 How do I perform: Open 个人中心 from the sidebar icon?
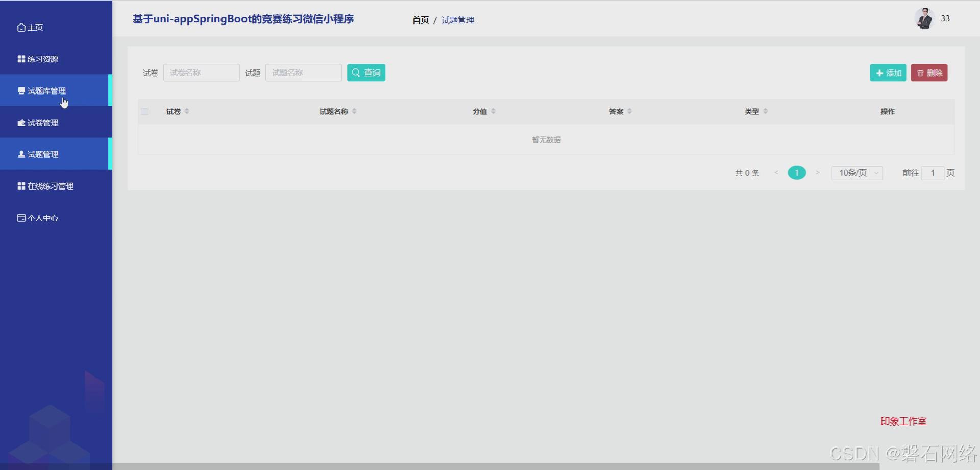click(20, 218)
